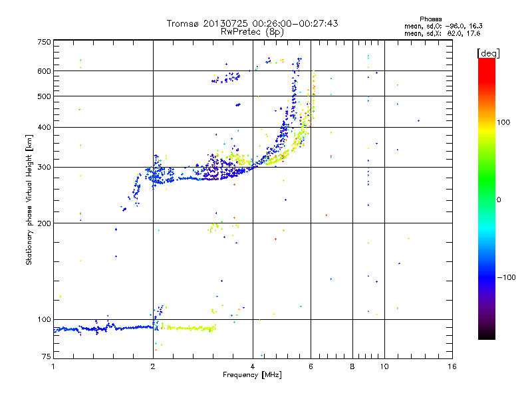Click the 'Frequency [MHz]' axis label
Viewport: 532px width, 399px height.
[x=252, y=375]
